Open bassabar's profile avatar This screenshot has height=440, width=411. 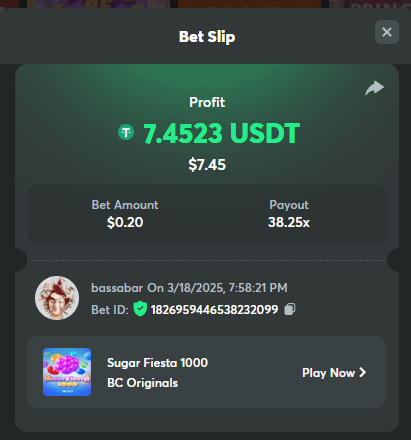[57, 298]
